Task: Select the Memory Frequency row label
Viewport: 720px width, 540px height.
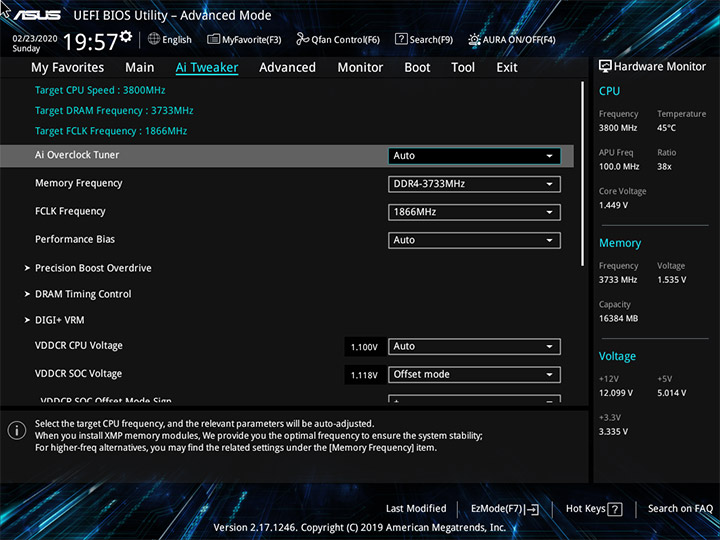Action: (x=79, y=183)
